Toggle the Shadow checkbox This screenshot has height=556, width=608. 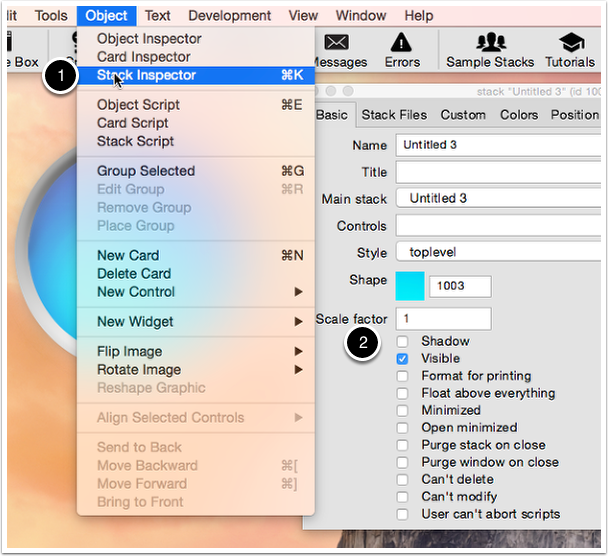tap(402, 342)
